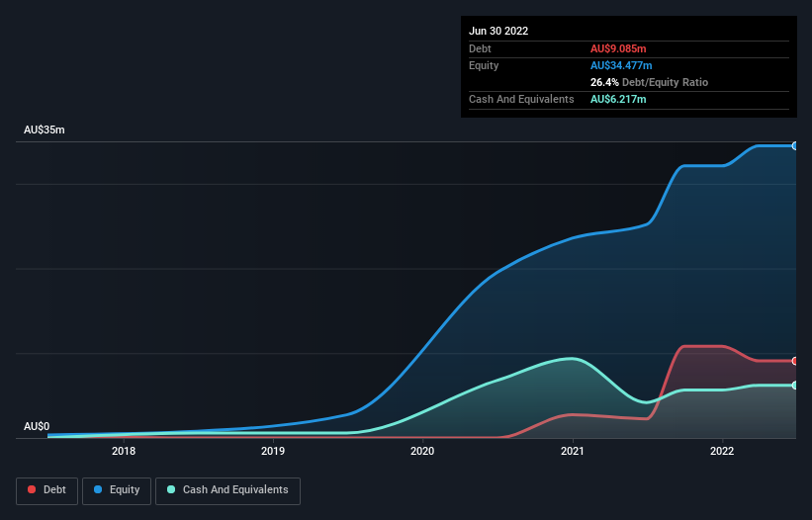The height and width of the screenshot is (520, 812).
Task: Click the Equity row label in tooltip
Action: (x=484, y=65)
